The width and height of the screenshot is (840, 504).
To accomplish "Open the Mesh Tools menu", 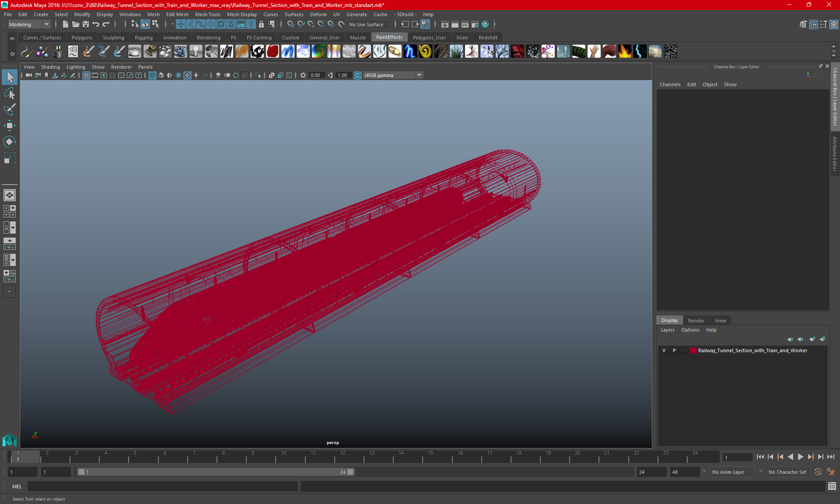I will point(207,14).
